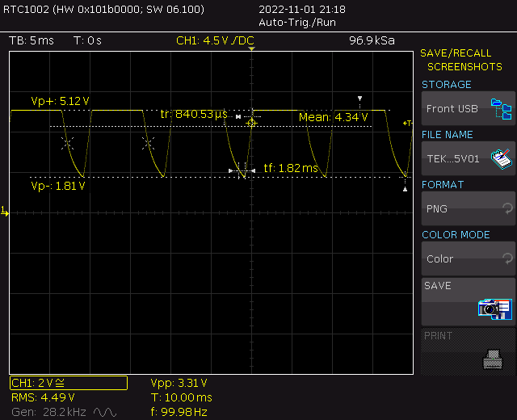The width and height of the screenshot is (517, 420).
Task: Click the trigger position triangle at top
Action: click(x=252, y=50)
